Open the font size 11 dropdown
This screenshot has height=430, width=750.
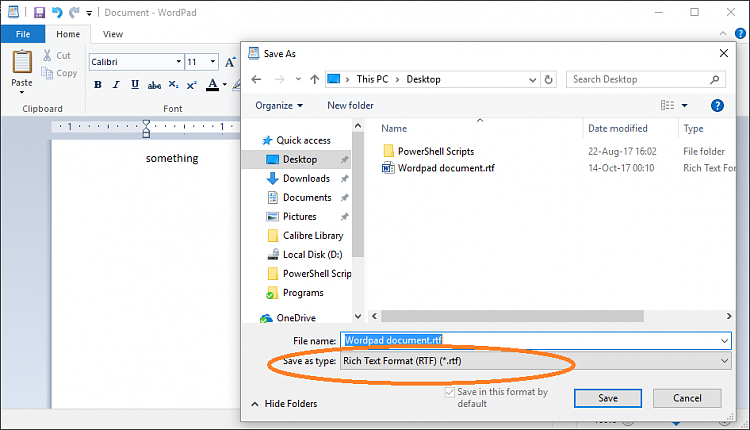click(x=213, y=62)
